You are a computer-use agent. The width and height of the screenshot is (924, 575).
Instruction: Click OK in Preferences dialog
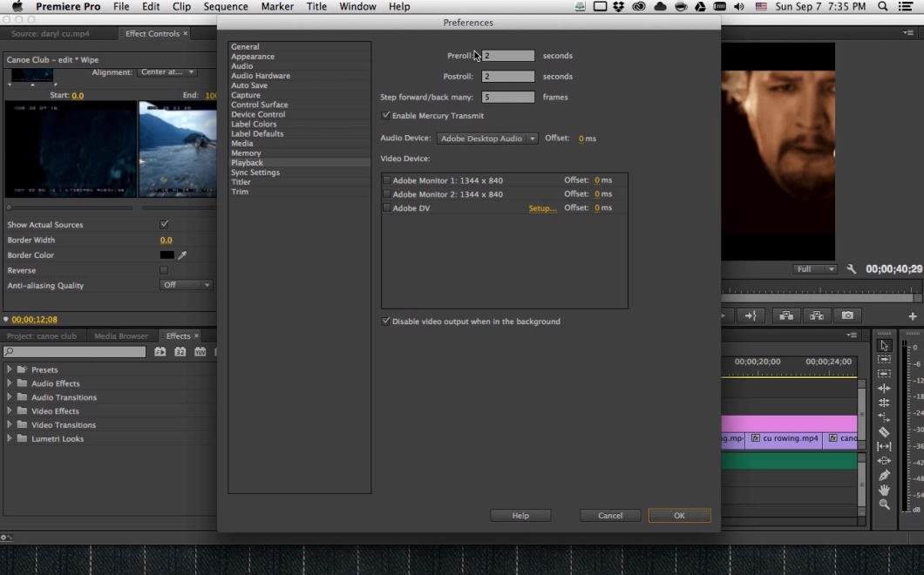click(679, 516)
